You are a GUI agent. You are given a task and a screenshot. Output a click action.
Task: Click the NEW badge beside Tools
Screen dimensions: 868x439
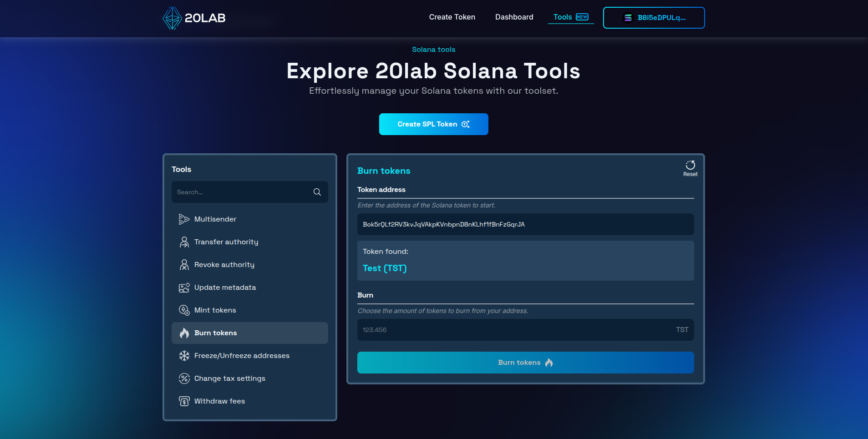[582, 17]
